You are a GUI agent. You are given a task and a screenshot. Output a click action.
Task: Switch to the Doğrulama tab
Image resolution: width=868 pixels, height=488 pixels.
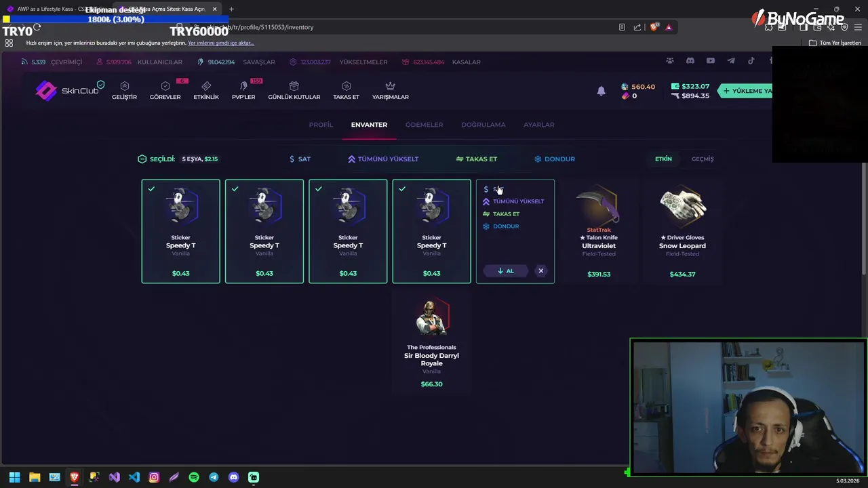pyautogui.click(x=483, y=125)
